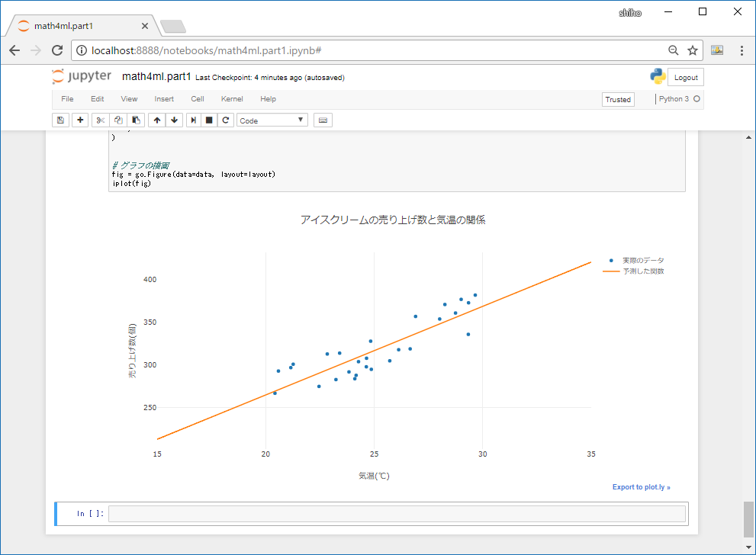Click the zoom magnifier icon in address bar
The height and width of the screenshot is (555, 756).
pyautogui.click(x=673, y=50)
